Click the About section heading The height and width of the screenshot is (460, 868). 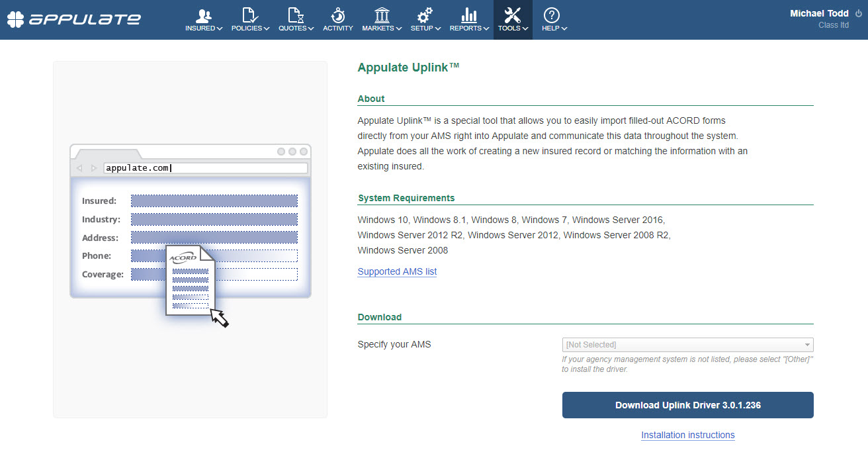[371, 99]
